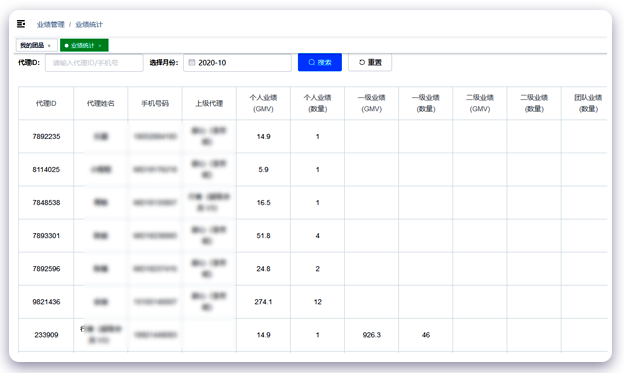Click the 重置 reset button
624x373 pixels.
[x=370, y=62]
